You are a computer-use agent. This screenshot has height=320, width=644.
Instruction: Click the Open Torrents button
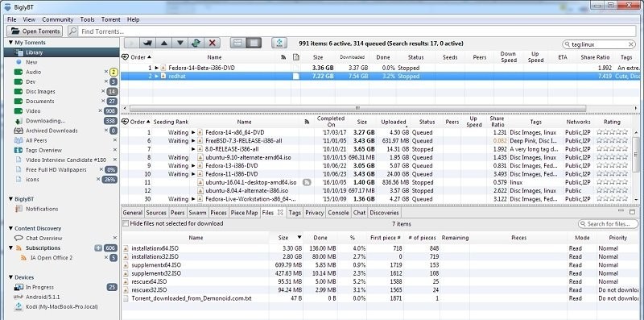[x=35, y=31]
